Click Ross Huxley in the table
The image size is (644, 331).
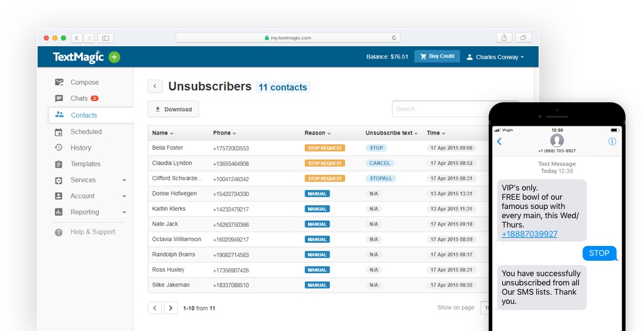(x=168, y=270)
